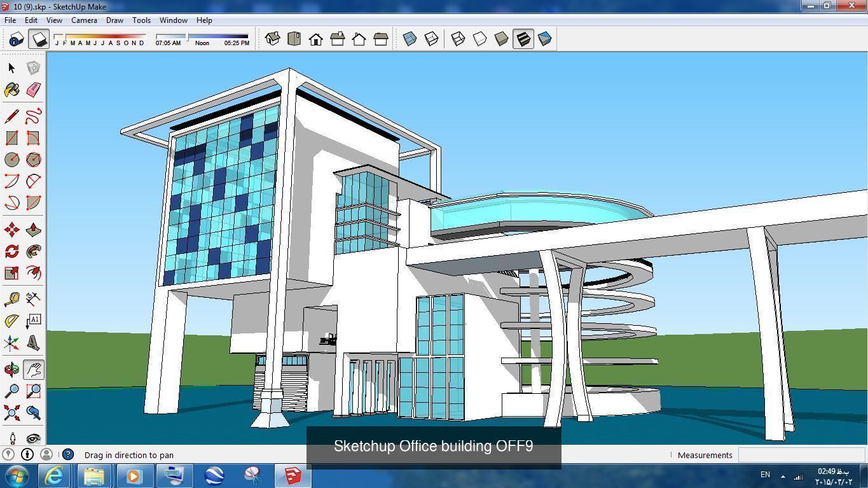
Task: Choose the Rectangle tool
Action: (x=11, y=138)
